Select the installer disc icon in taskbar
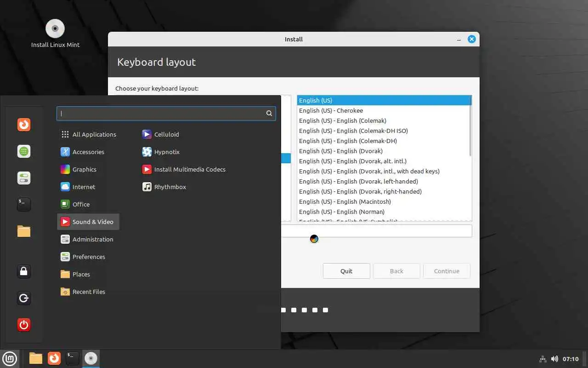588x368 pixels. 91,358
